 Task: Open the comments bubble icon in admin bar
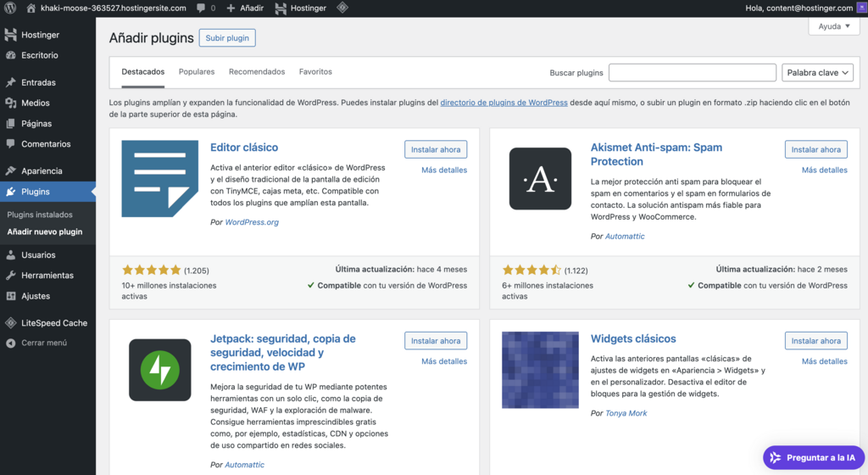201,8
